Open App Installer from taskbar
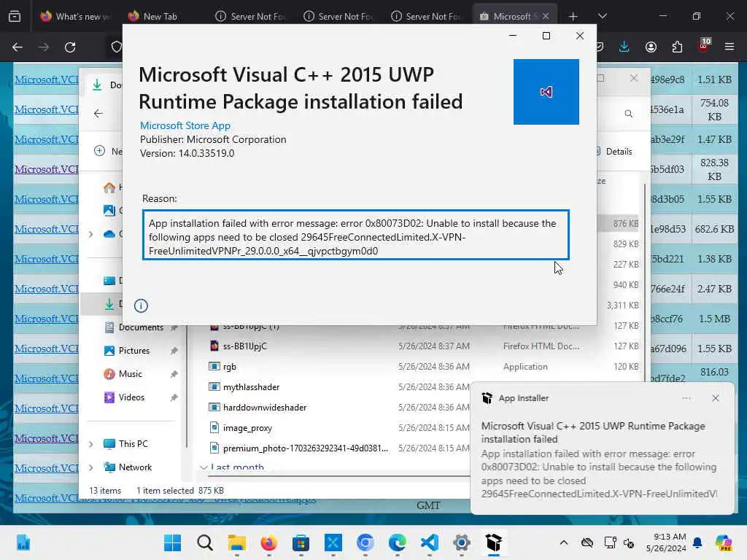The image size is (747, 560). (494, 542)
